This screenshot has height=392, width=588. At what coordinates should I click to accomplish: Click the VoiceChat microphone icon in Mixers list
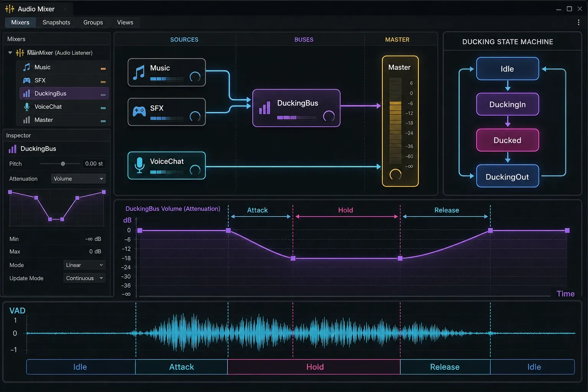[x=26, y=107]
